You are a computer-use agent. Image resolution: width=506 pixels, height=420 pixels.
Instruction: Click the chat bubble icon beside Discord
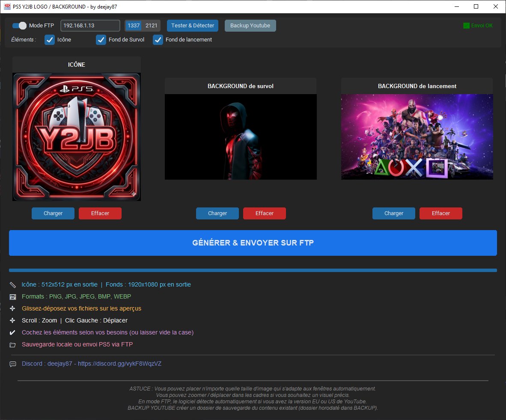(12, 364)
